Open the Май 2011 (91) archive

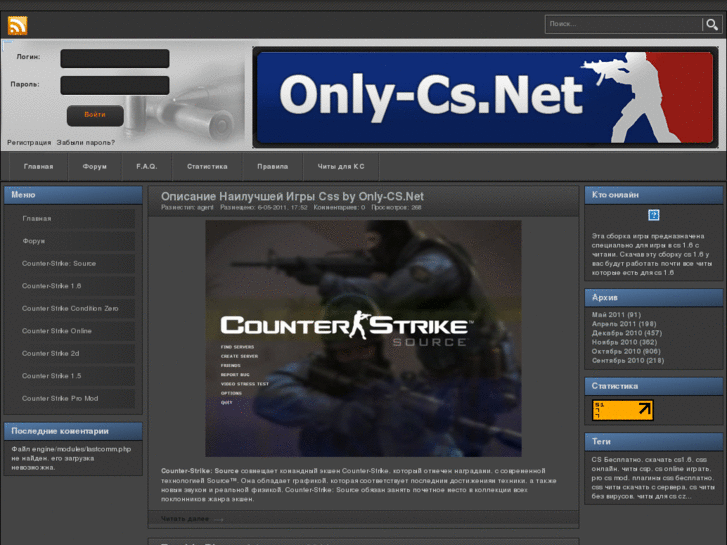(616, 315)
